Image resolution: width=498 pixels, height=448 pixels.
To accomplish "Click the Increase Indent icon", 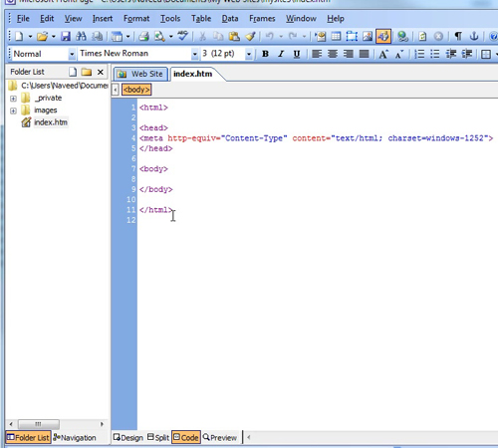I will pyautogui.click(x=467, y=54).
